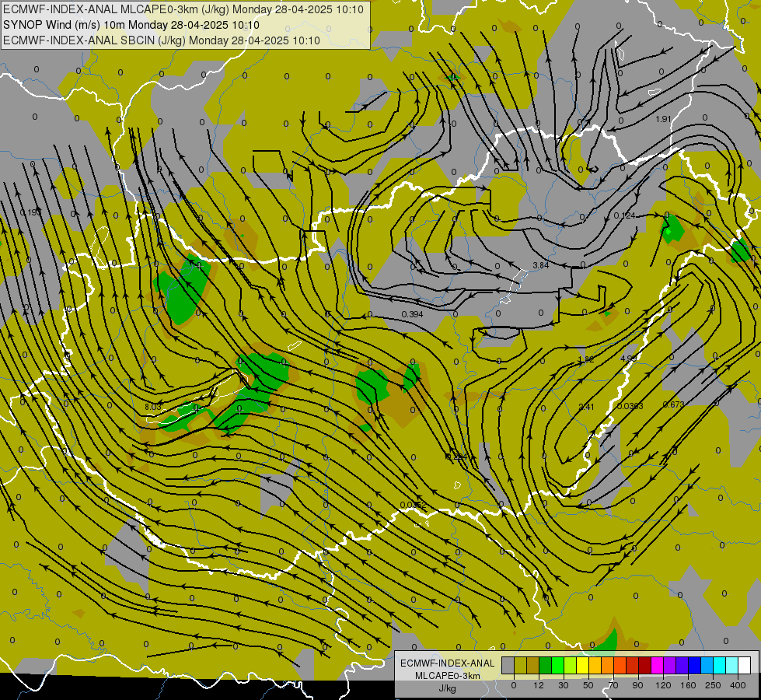Click the 0.193 value on the map
This screenshot has width=761, height=700.
point(30,212)
